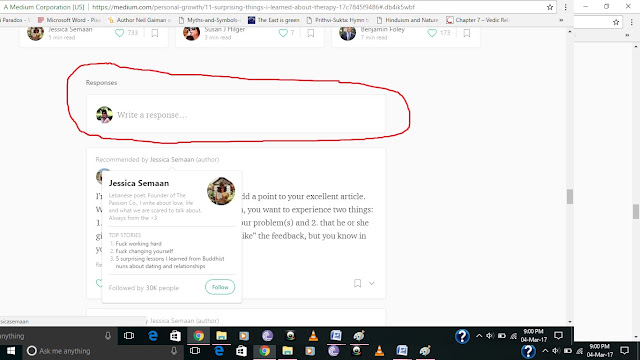Image resolution: width=640 pixels, height=360 pixels.
Task: Open the clock showing 9:00 PM in bottom taskbar
Action: tap(600, 351)
